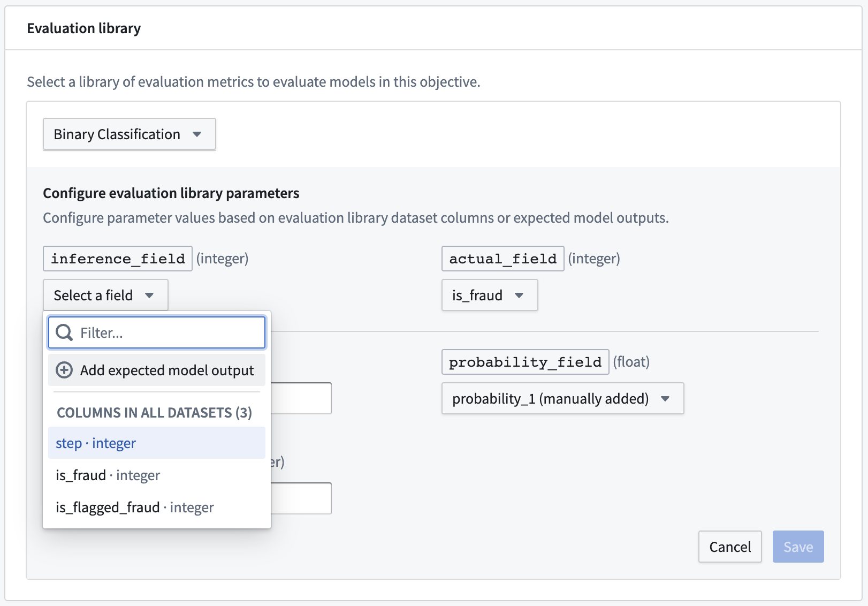
Task: Open the Binary Classification library dropdown
Action: 129,134
